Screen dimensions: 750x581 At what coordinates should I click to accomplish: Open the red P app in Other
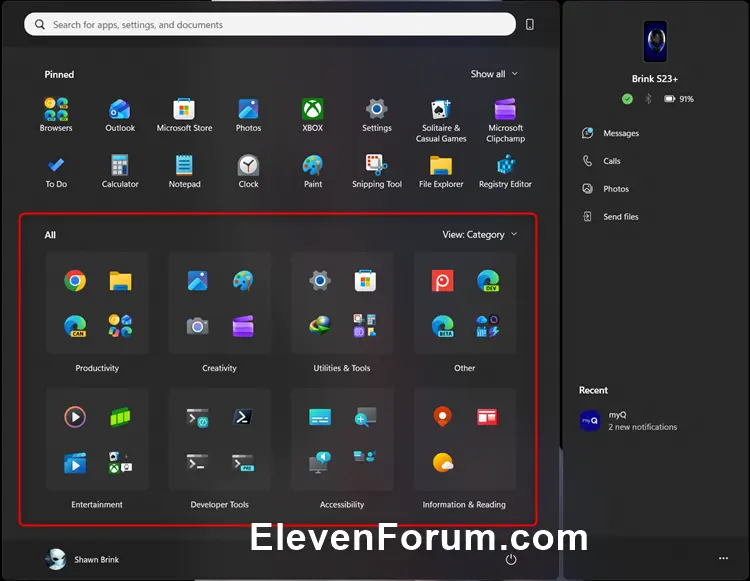tap(442, 281)
